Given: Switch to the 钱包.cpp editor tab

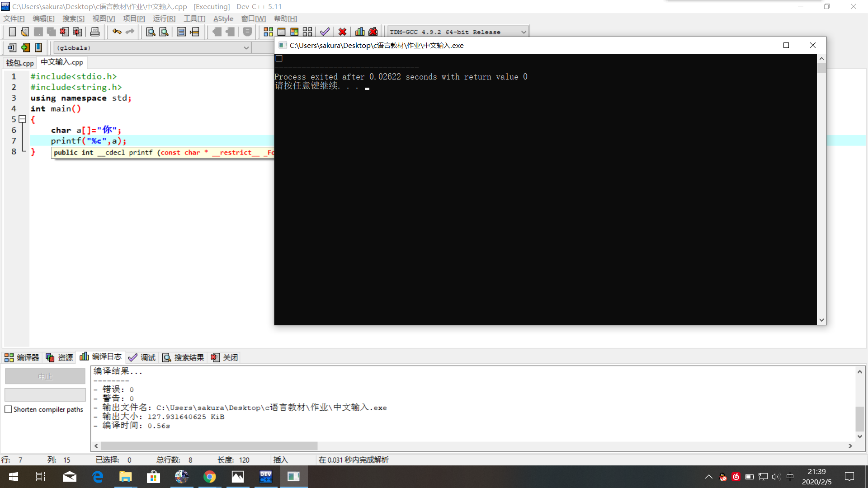Looking at the screenshot, I should (20, 63).
